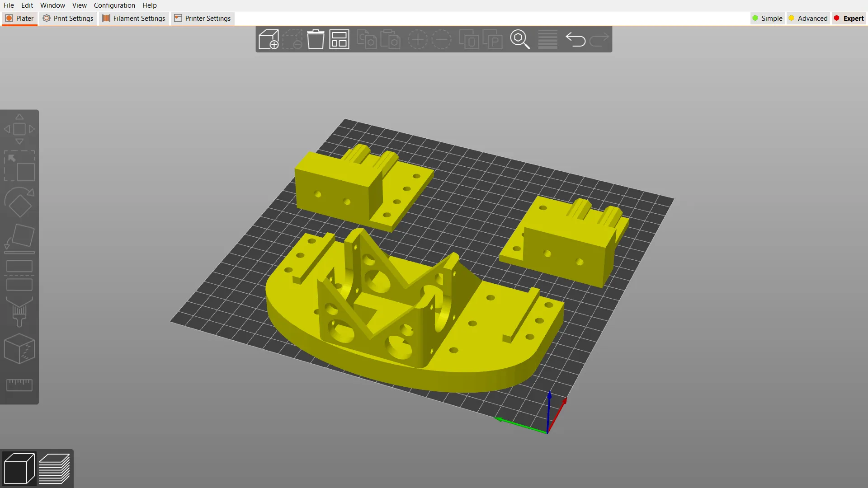This screenshot has height=488, width=868.
Task: Select the Rotate gizmo
Action: (19, 203)
